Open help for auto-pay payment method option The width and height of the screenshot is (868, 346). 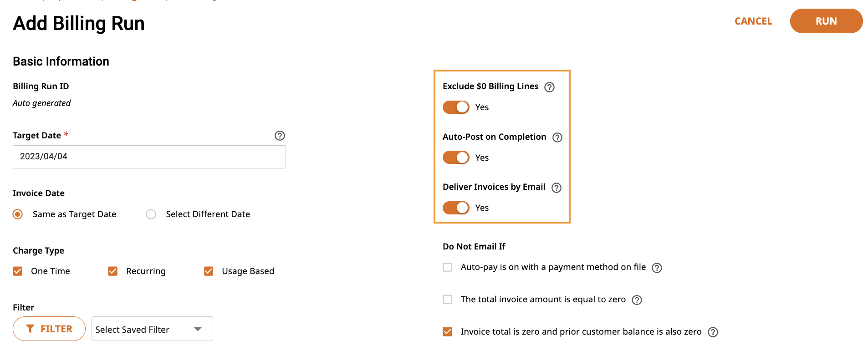click(657, 268)
